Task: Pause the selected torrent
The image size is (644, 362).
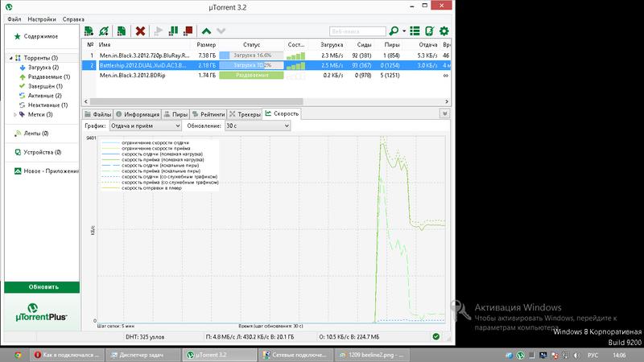Action: coord(173,31)
